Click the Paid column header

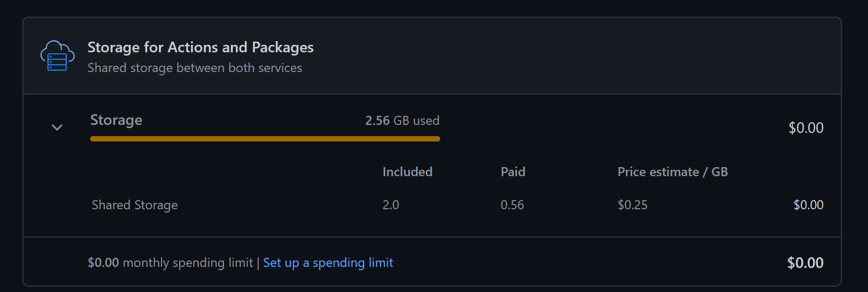tap(513, 172)
